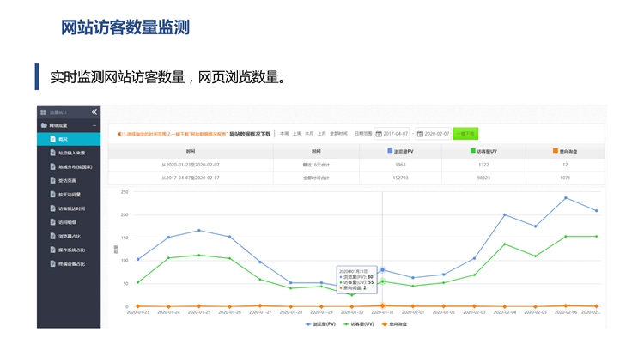Click the PV data point on 2020-02-06
This screenshot has width=644, height=362.
(x=565, y=198)
